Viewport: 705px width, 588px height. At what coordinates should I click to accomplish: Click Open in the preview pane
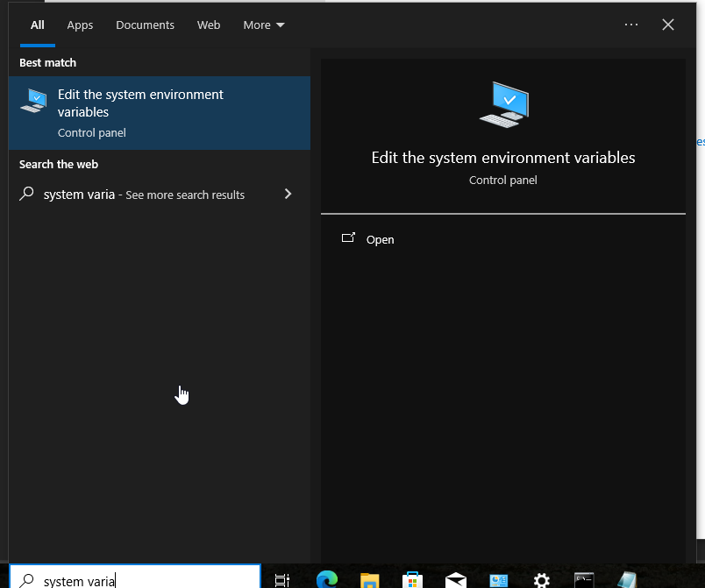tap(380, 239)
